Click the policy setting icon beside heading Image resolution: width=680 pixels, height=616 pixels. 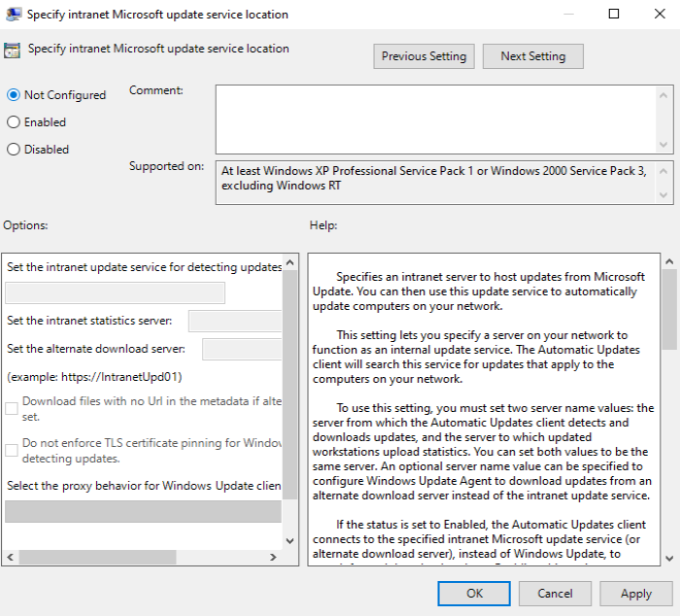pos(12,51)
